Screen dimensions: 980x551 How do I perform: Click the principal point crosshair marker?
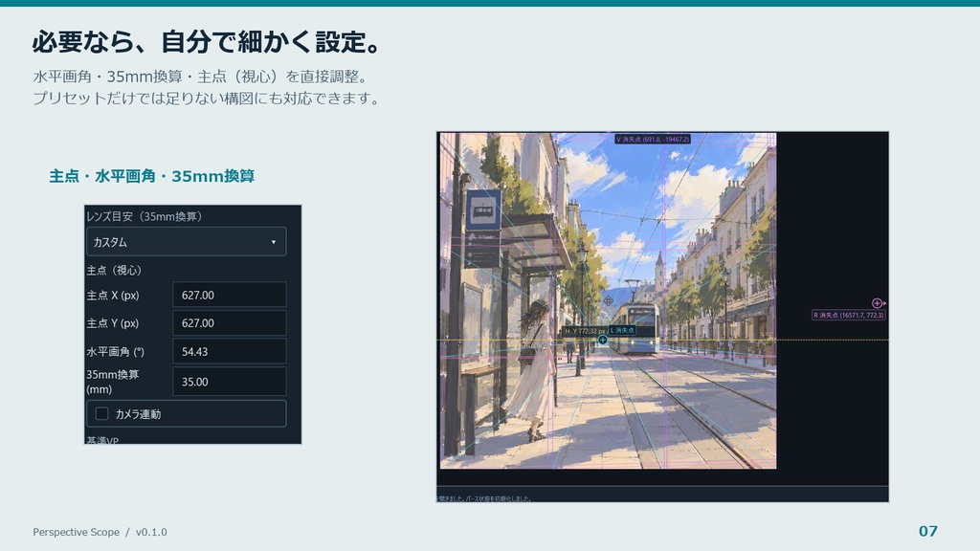click(x=608, y=300)
